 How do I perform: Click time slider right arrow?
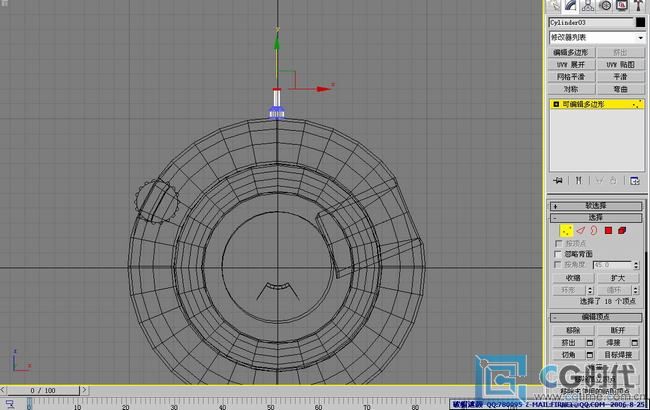click(x=84, y=391)
